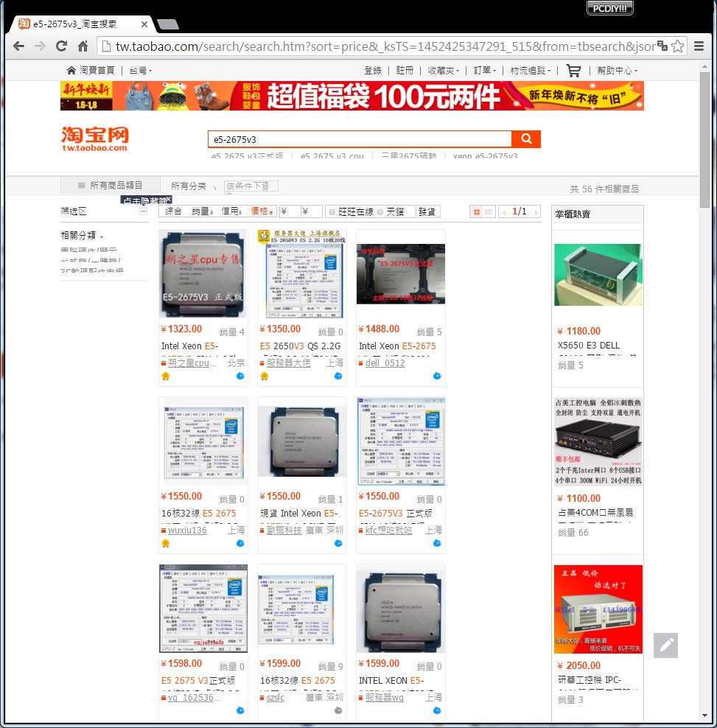
Task: Toggle the 旺旺在線 checkbox filter
Action: (x=332, y=212)
